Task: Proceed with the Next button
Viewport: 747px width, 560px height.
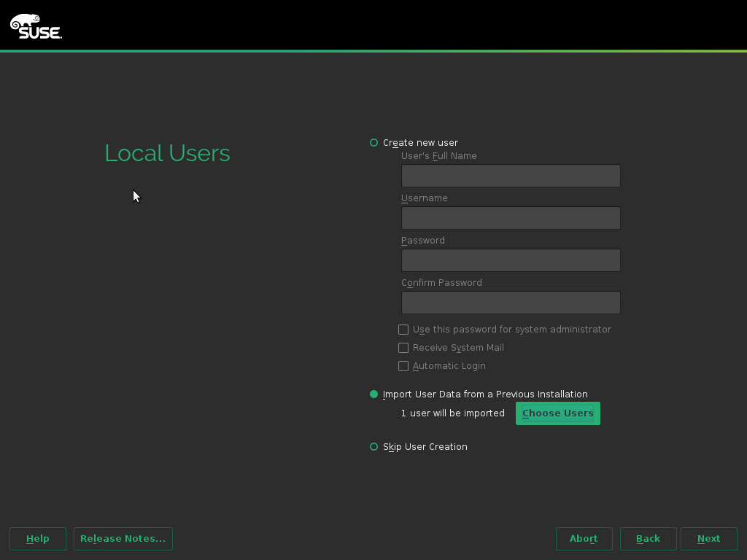Action: tap(708, 539)
